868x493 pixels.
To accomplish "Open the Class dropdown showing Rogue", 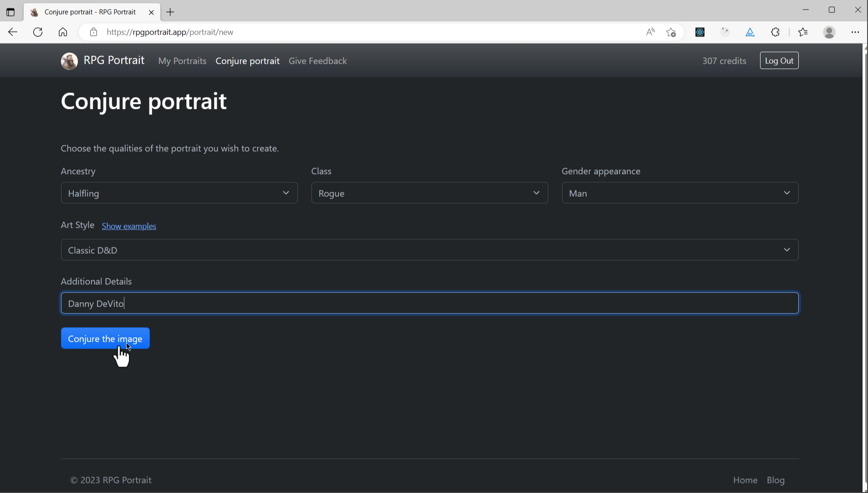I will pos(429,193).
